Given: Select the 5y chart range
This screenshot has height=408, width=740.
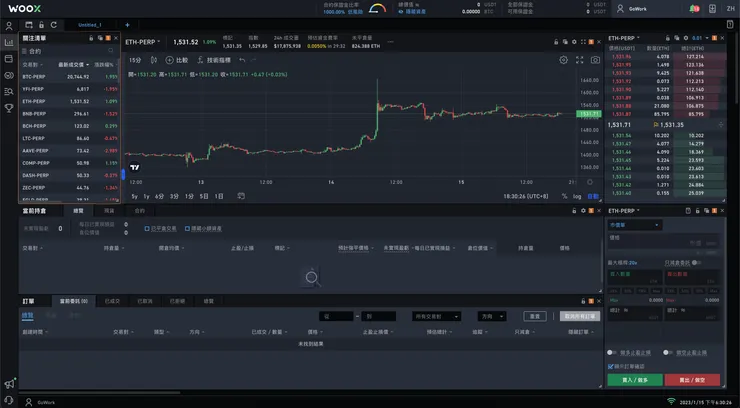Looking at the screenshot, I should click(x=135, y=196).
